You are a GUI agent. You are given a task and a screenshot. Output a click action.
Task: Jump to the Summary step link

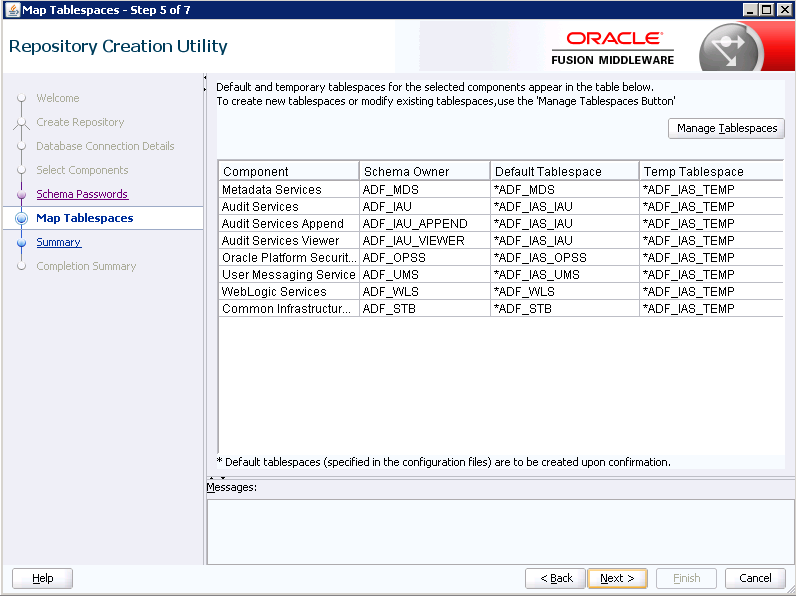58,242
